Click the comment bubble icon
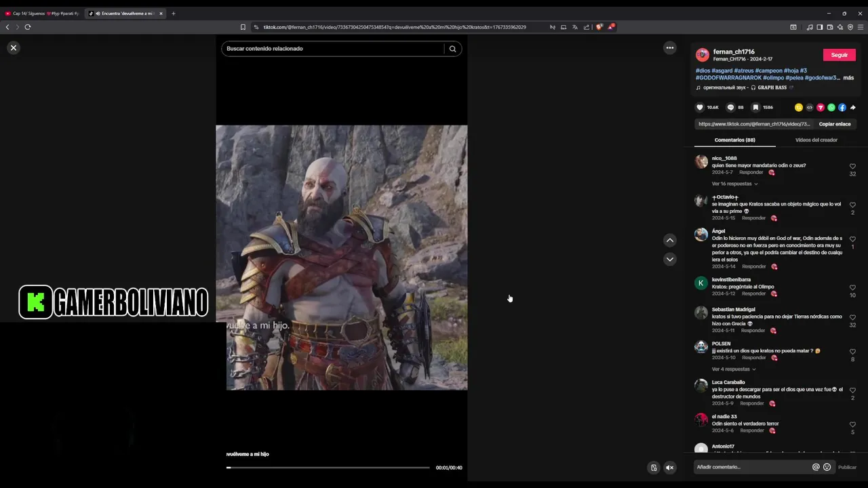 (730, 107)
